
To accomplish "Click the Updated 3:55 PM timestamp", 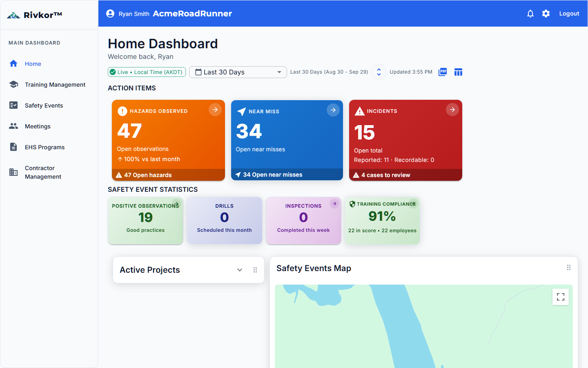I will (x=411, y=72).
